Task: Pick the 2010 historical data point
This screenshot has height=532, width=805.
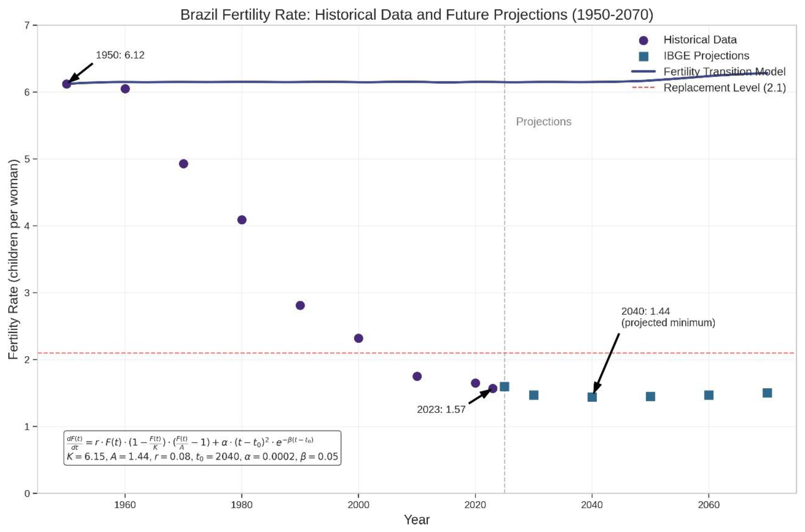Action: (x=417, y=376)
